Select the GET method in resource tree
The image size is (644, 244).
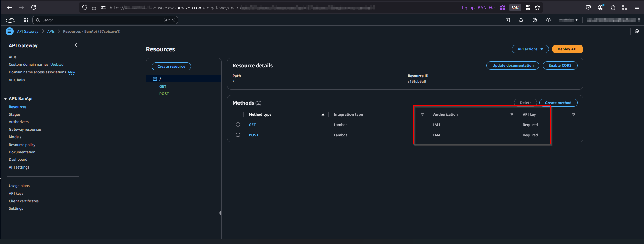[x=163, y=86]
